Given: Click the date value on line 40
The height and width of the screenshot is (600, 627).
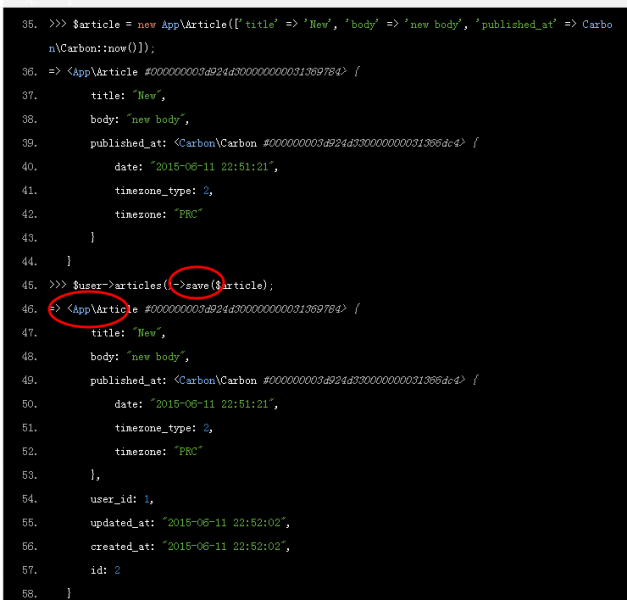Looking at the screenshot, I should pyautogui.click(x=214, y=167).
